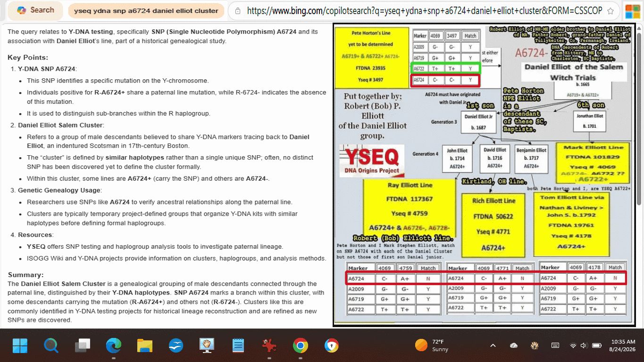
Task: Launch Microsoft Edge from the taskbar
Action: coord(114,346)
